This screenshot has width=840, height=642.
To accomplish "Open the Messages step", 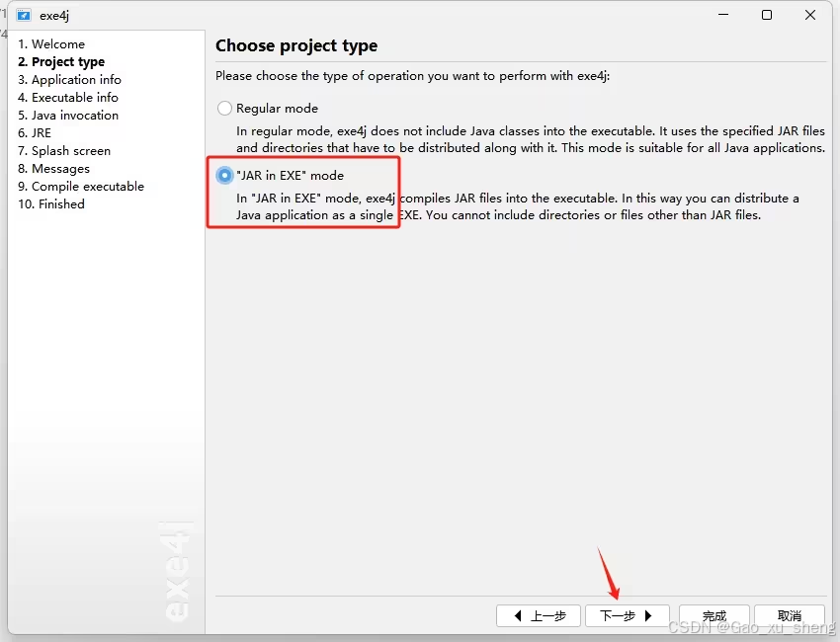I will tap(54, 168).
